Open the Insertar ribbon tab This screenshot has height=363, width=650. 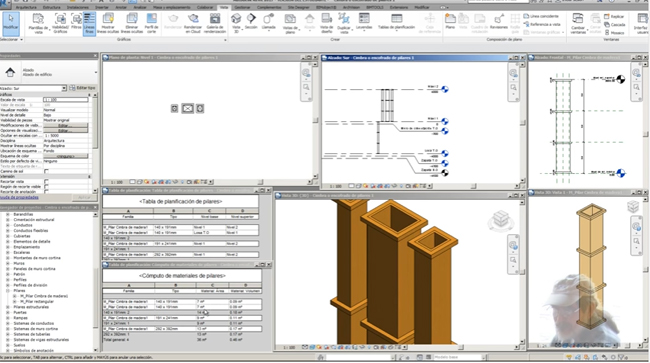click(x=102, y=7)
